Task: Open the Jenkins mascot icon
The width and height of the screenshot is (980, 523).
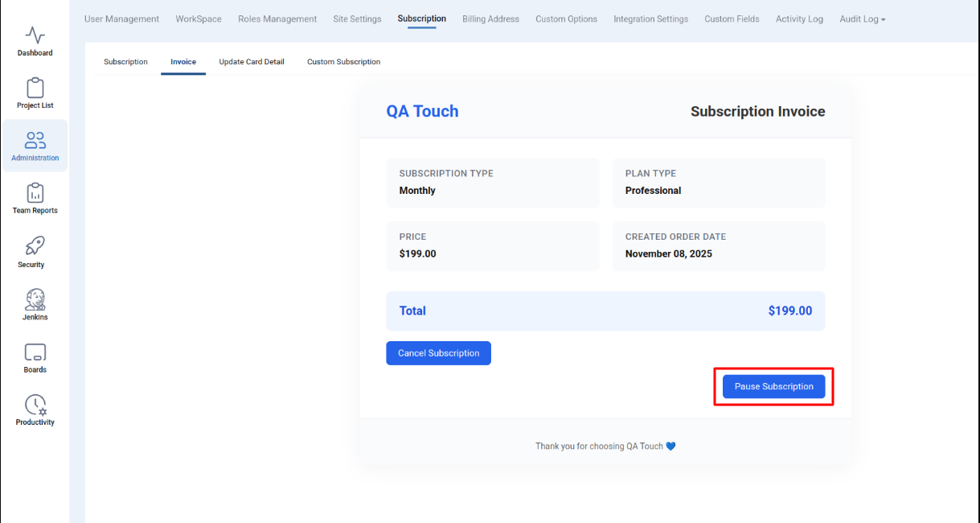Action: (35, 299)
